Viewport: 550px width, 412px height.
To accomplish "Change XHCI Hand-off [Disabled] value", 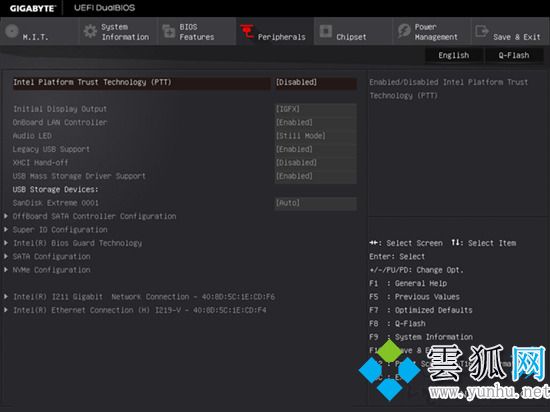I will pos(316,163).
